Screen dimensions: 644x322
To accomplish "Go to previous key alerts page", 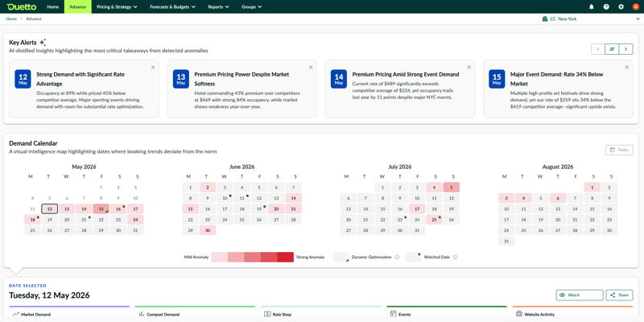I will (598, 49).
